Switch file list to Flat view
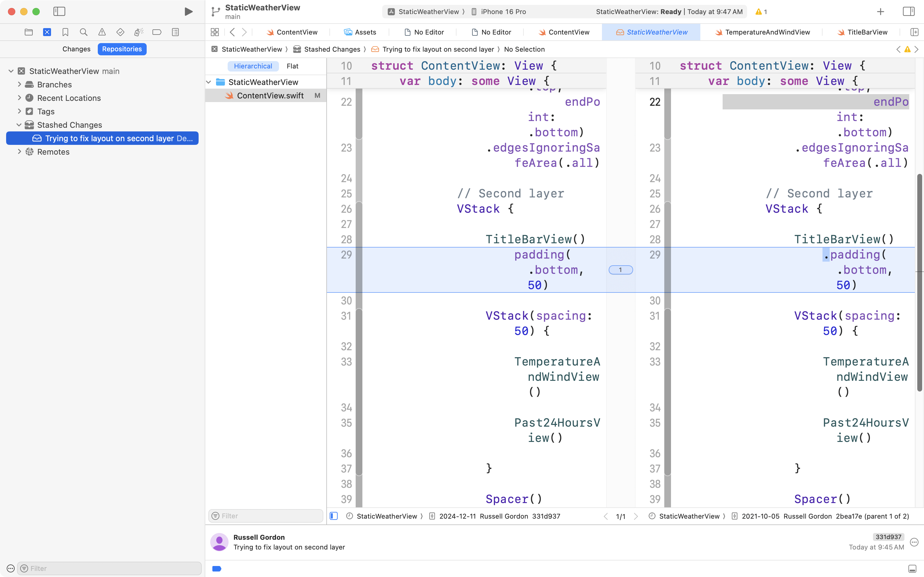This screenshot has height=577, width=924. 292,66
